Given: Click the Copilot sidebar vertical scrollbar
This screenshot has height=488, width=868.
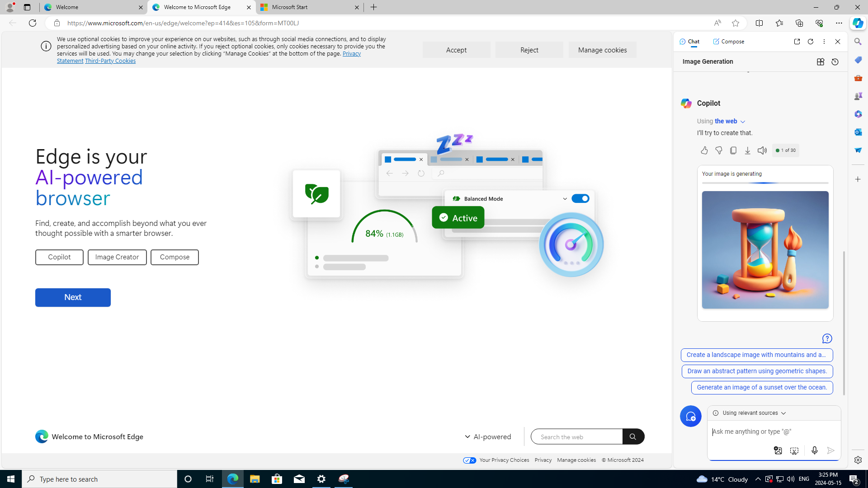Looking at the screenshot, I should pyautogui.click(x=844, y=323).
